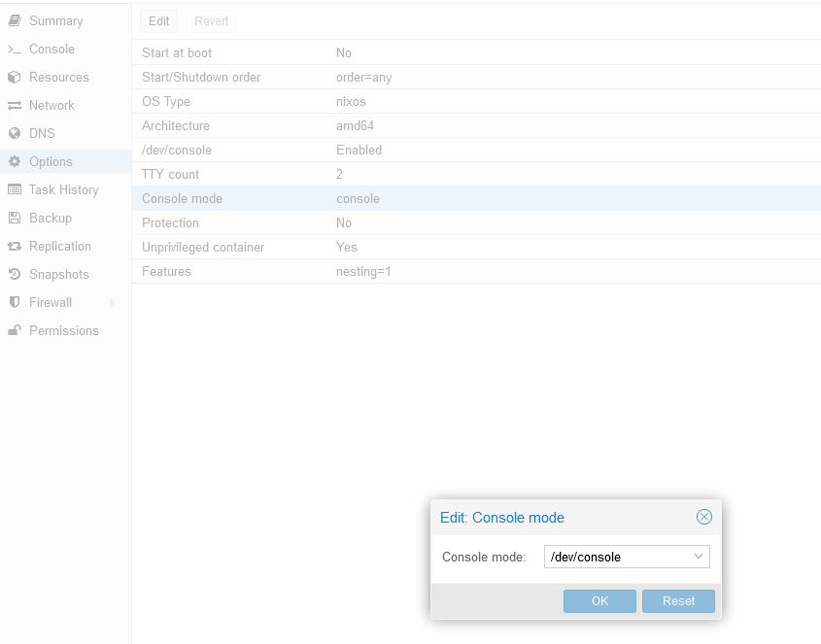Screen dimensions: 821x644
Task: Click Reset in the dialog
Action: coord(678,600)
